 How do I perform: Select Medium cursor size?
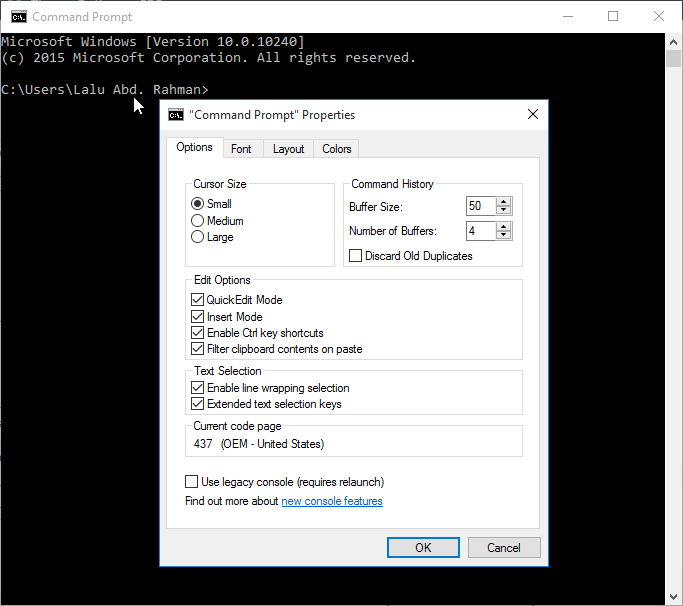pos(197,220)
